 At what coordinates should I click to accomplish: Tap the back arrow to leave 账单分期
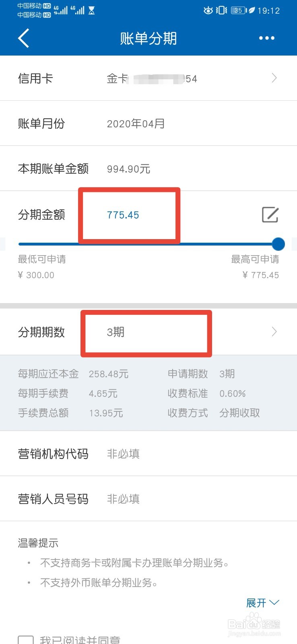coord(23,38)
